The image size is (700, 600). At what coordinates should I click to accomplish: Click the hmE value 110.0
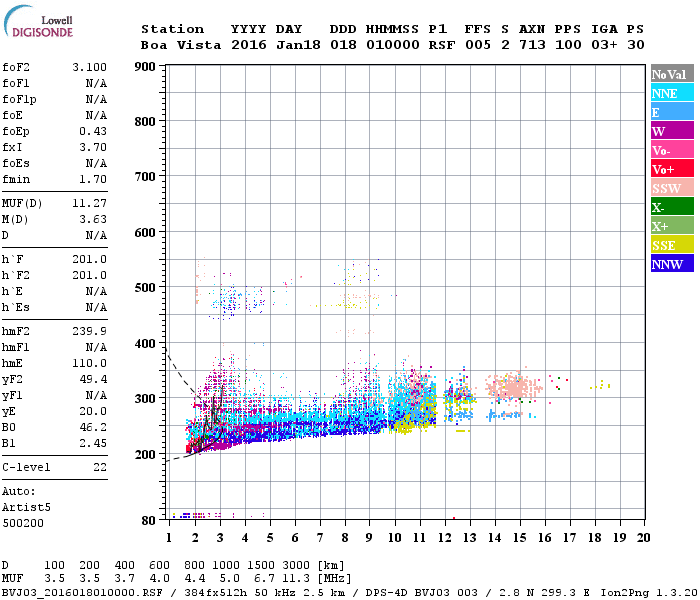point(89,363)
